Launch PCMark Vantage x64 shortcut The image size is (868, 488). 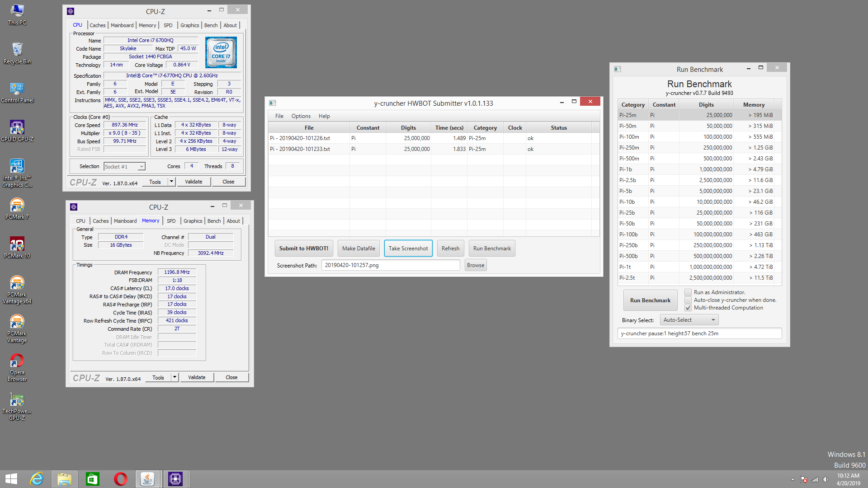(17, 290)
